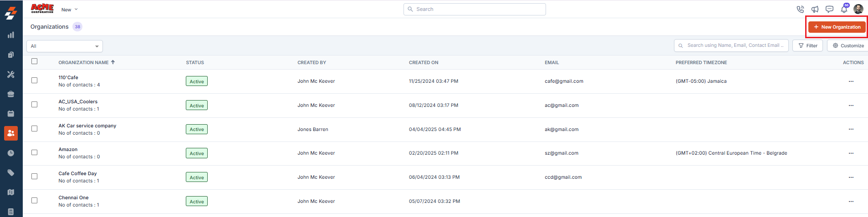The height and width of the screenshot is (217, 868).
Task: Open the map sidebar icon
Action: point(11,192)
